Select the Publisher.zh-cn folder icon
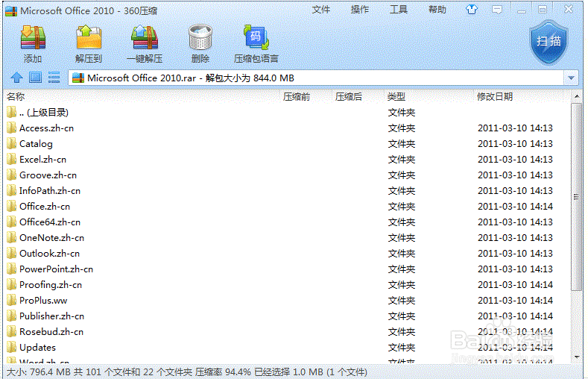The height and width of the screenshot is (379, 588). coord(12,316)
